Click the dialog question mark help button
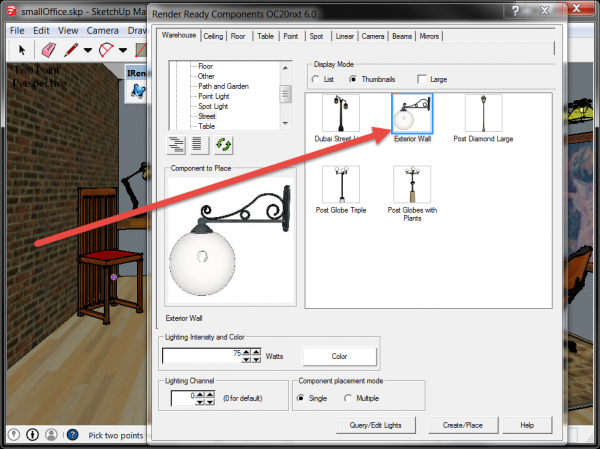 [x=515, y=11]
